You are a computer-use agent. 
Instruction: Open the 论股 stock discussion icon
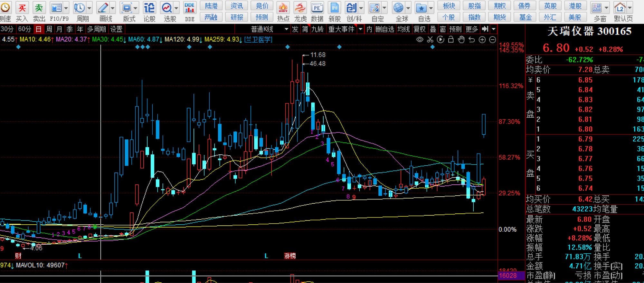[149, 8]
